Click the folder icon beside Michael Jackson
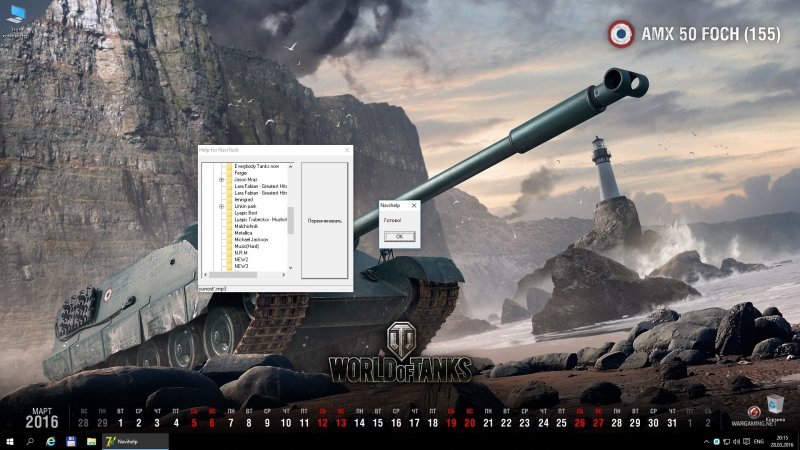Viewport: 800px width, 450px height. [229, 239]
